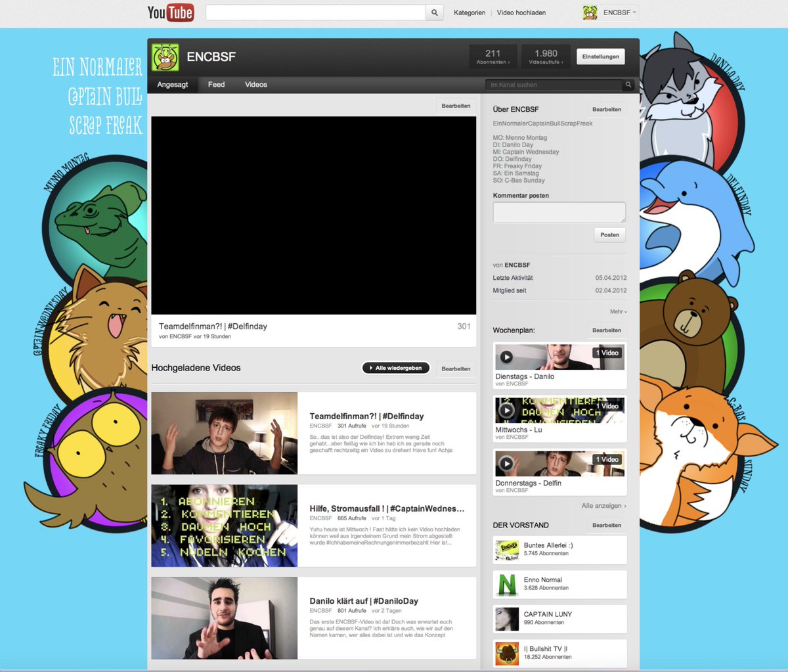This screenshot has width=788, height=672.
Task: Open the Donnerstags - Delfin playlist link
Action: pos(529,483)
